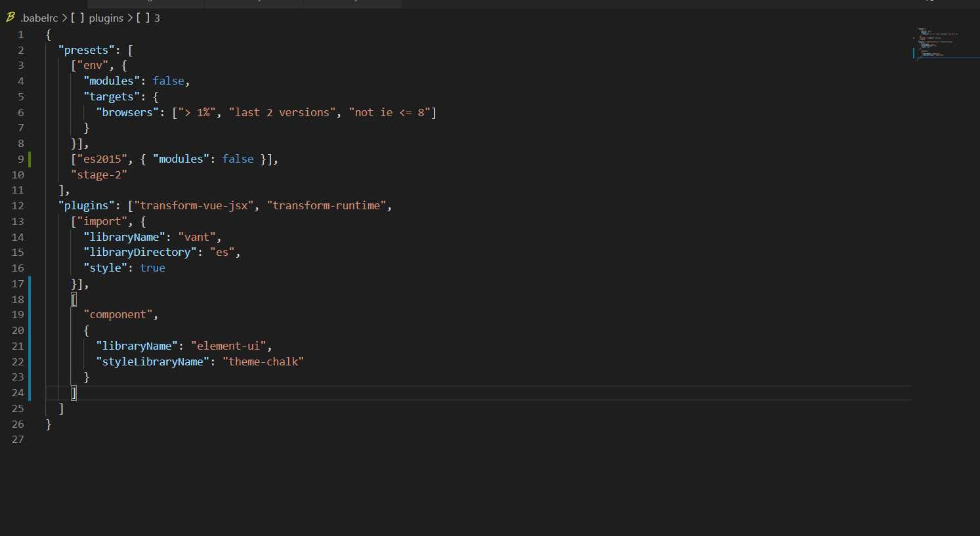Click the "transform-vue-jsx" string
The height and width of the screenshot is (536, 980).
click(x=194, y=205)
